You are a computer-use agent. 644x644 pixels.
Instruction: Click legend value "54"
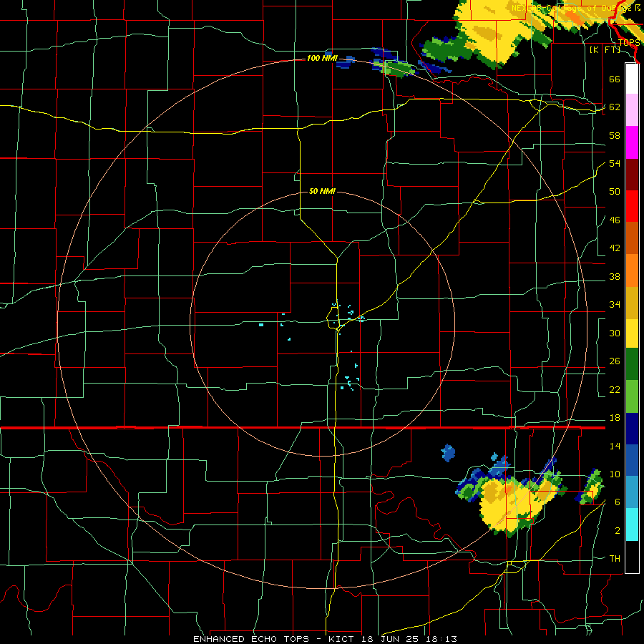point(615,163)
